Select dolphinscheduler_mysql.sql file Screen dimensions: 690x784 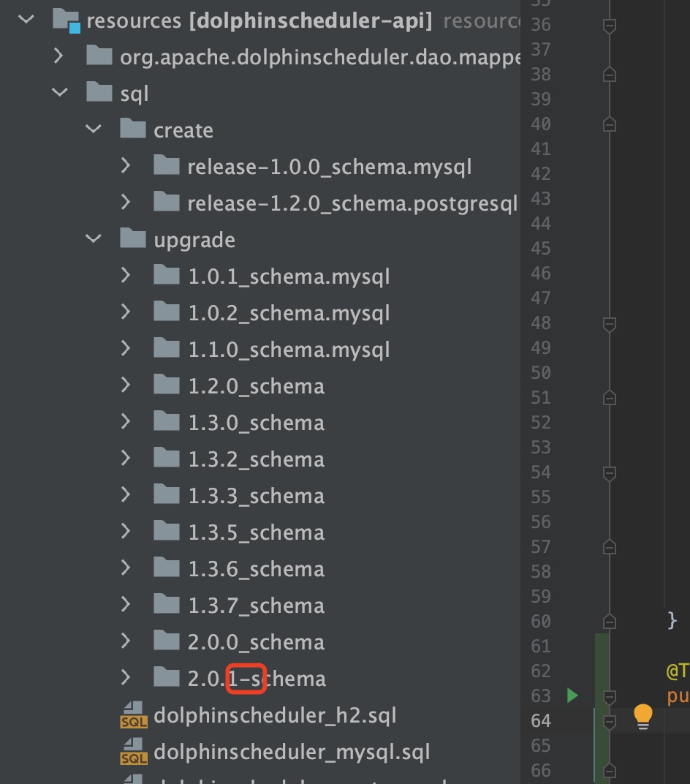point(292,752)
